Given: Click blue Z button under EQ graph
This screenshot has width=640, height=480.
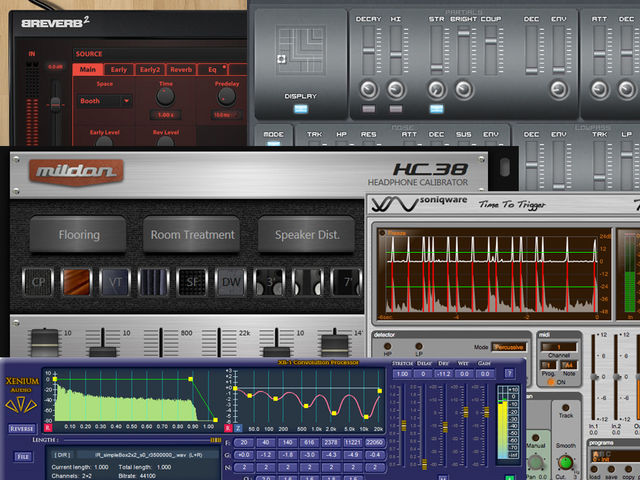Looking at the screenshot, I should pyautogui.click(x=238, y=429).
